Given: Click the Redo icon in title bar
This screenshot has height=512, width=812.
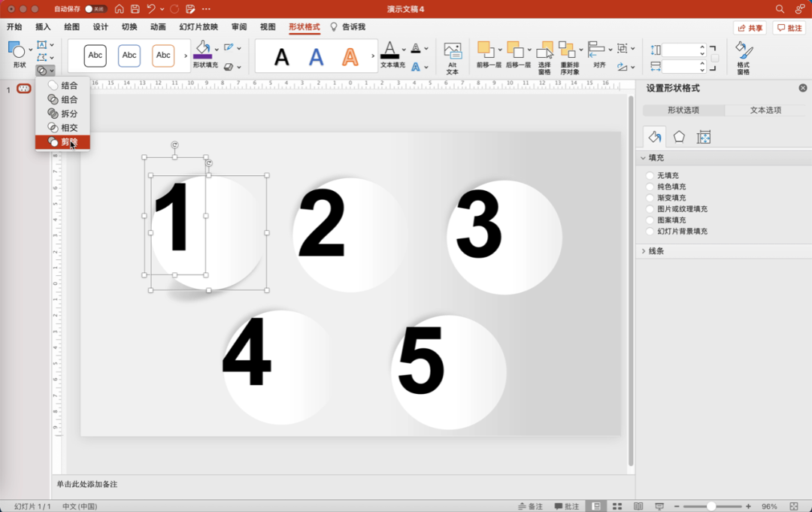Looking at the screenshot, I should pyautogui.click(x=174, y=9).
